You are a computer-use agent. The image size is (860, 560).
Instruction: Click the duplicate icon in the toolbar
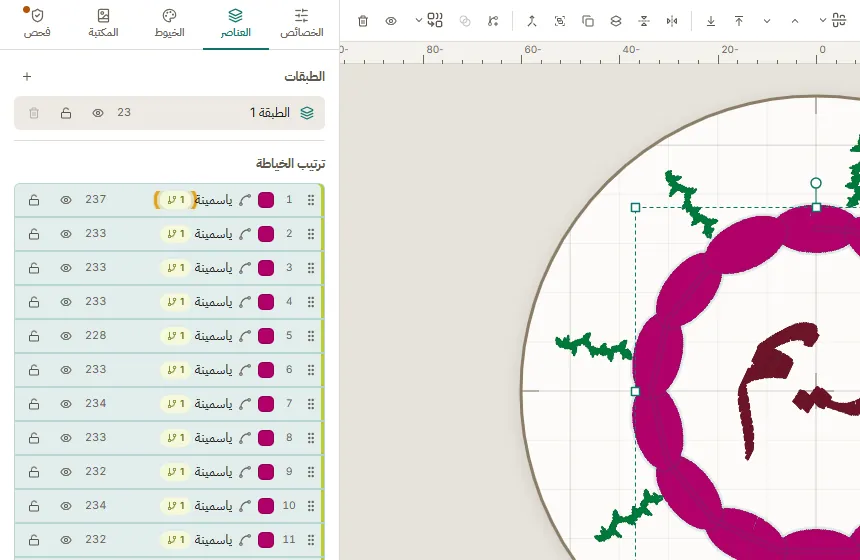587,21
